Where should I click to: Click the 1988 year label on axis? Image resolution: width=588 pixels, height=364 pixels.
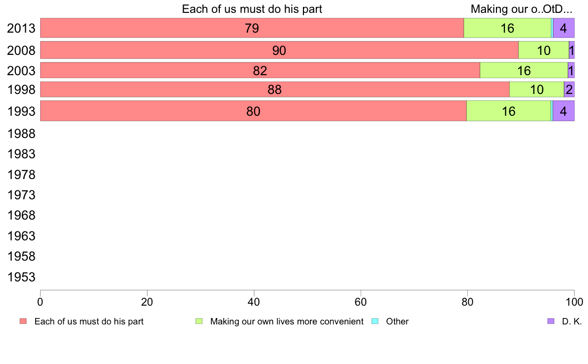pos(21,134)
